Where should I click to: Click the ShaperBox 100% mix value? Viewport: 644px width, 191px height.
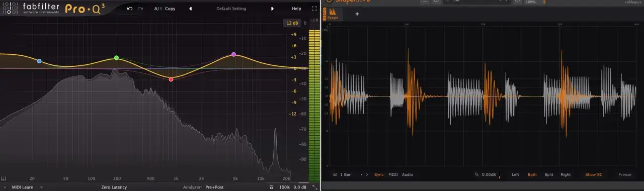click(x=531, y=2)
